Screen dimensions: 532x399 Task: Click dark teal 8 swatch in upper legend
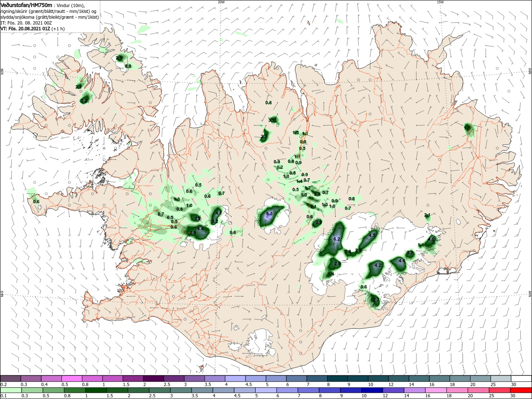(337, 379)
